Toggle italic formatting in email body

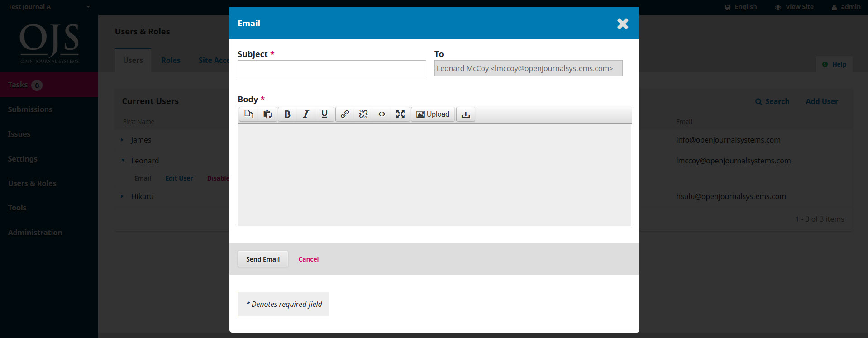306,114
